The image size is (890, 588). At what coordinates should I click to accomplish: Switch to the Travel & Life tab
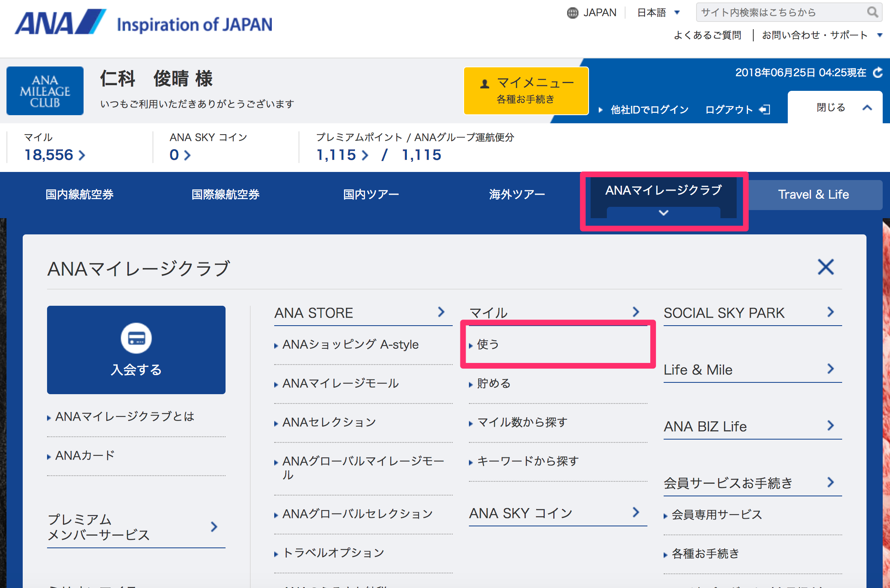(x=813, y=195)
